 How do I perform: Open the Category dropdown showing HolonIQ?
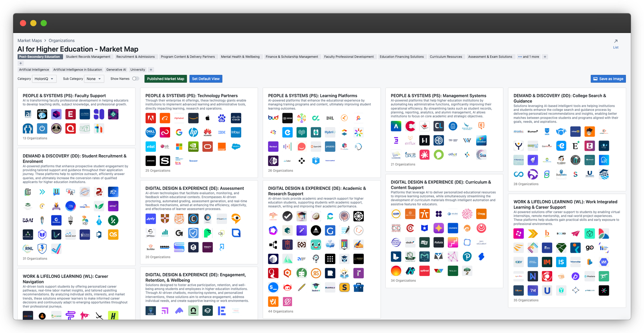(44, 79)
